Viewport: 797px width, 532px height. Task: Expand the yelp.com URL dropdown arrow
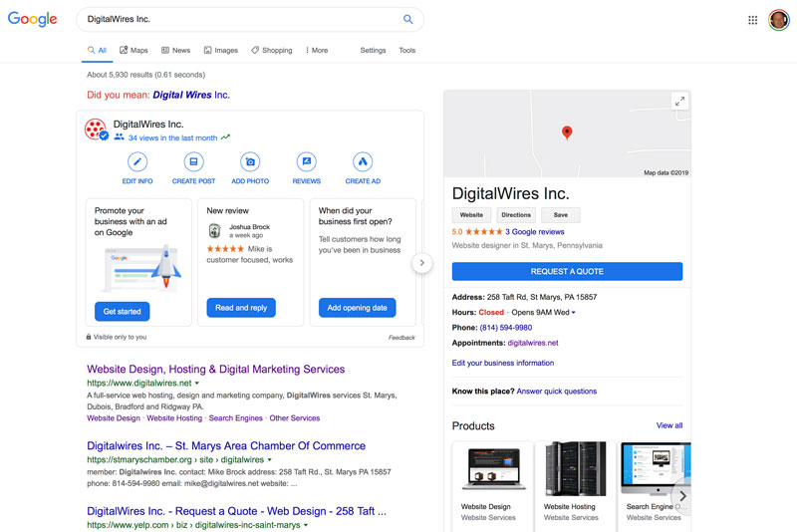[306, 525]
